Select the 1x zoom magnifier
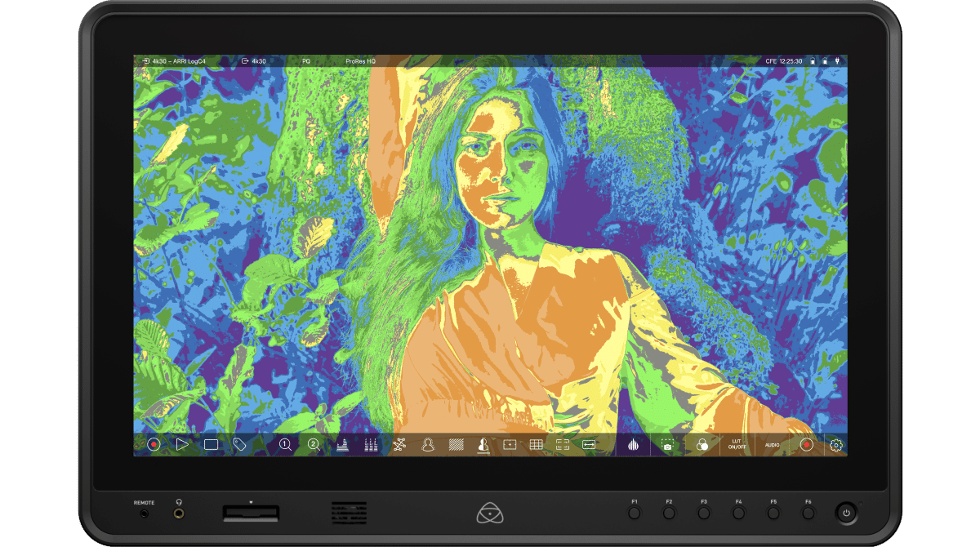Viewport: 980px width, 547px height. pyautogui.click(x=286, y=445)
